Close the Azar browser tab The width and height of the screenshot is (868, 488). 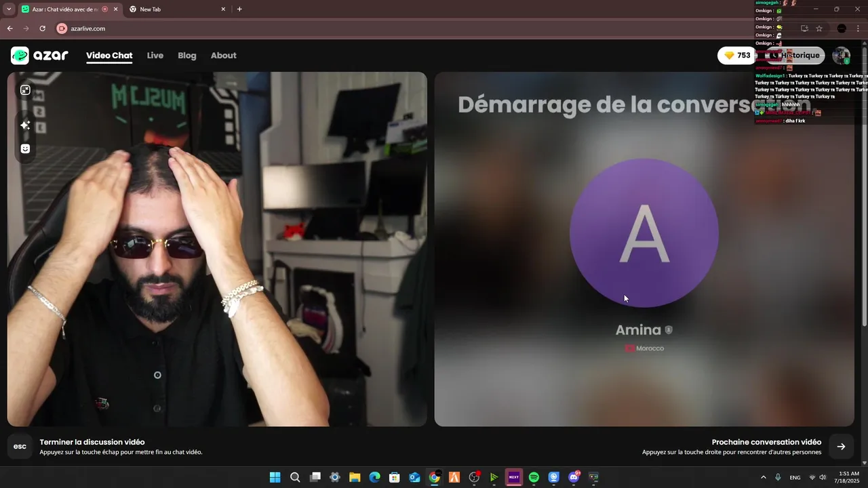115,9
